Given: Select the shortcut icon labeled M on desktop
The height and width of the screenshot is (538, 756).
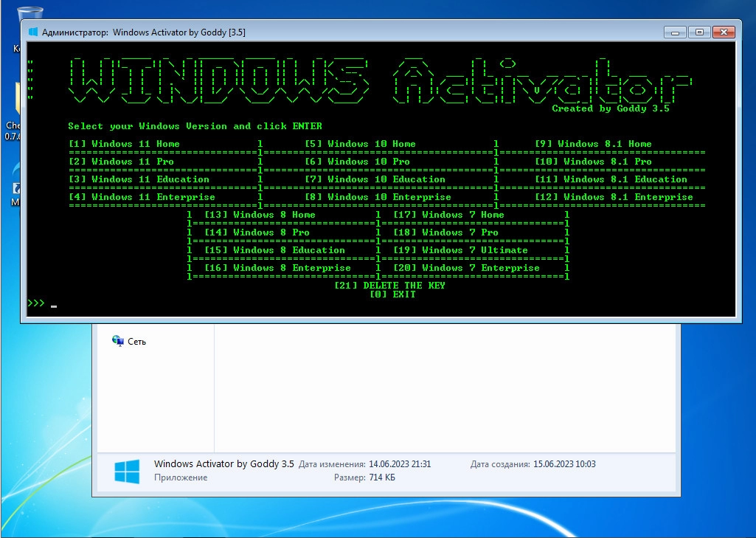Looking at the screenshot, I should click(x=16, y=187).
